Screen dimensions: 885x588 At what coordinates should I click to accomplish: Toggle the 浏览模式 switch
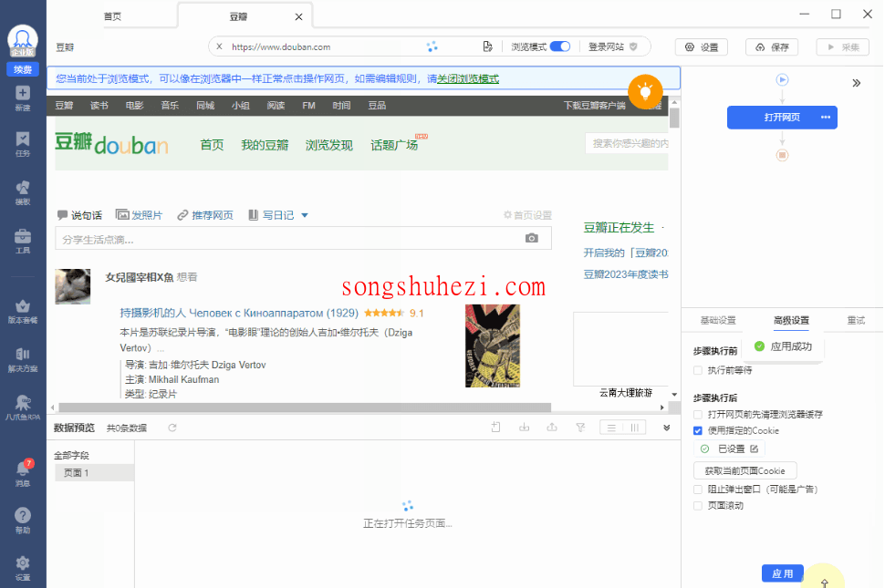click(x=560, y=46)
